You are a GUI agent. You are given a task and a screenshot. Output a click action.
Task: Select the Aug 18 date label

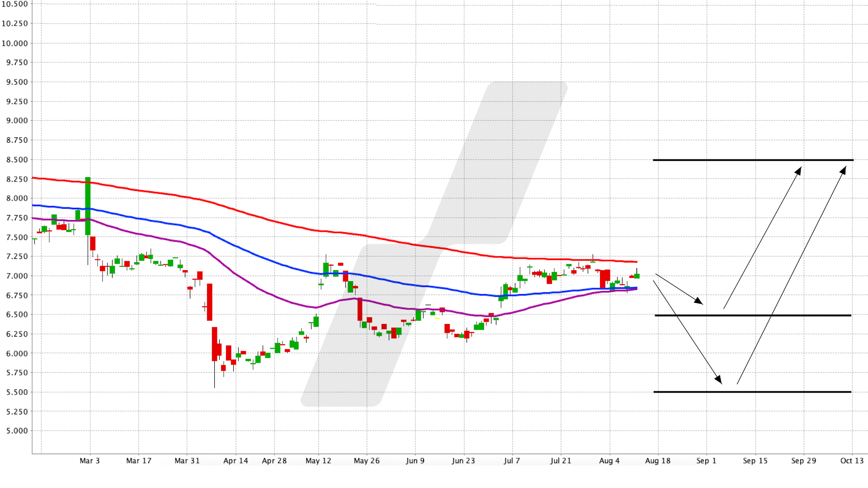tap(658, 461)
